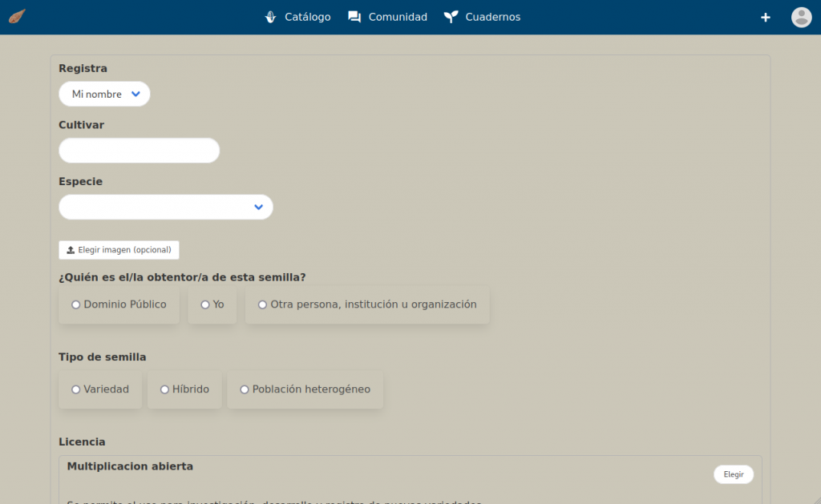Image resolution: width=821 pixels, height=504 pixels.
Task: Select the Híbrido seed type
Action: coord(165,389)
